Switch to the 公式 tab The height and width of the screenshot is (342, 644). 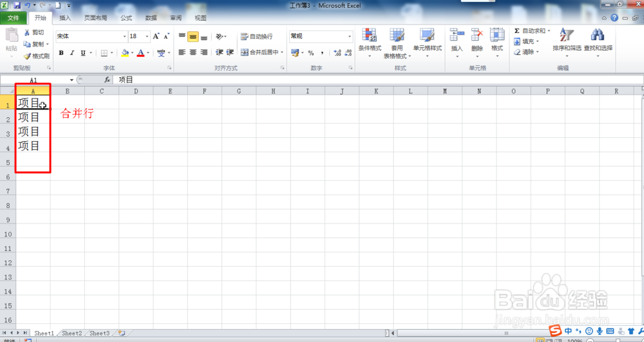click(x=126, y=18)
